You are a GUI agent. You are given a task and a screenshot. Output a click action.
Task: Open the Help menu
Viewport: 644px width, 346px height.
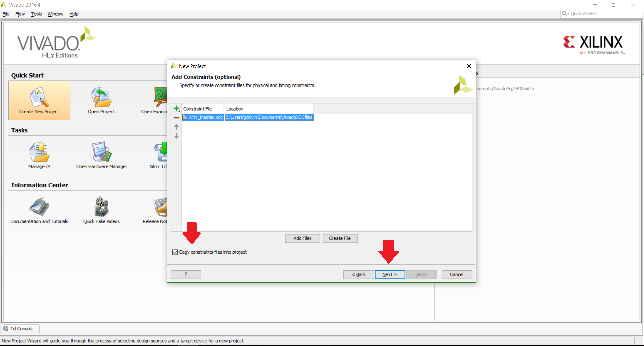74,14
